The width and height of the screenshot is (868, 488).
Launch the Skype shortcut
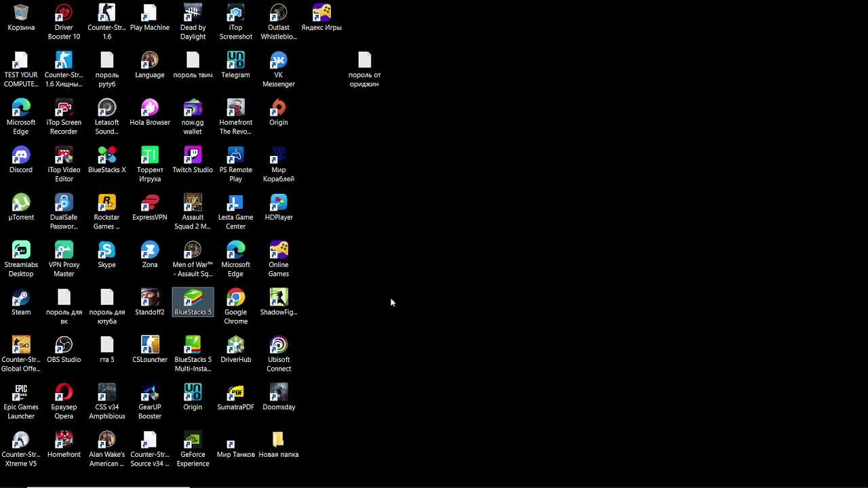coord(106,256)
